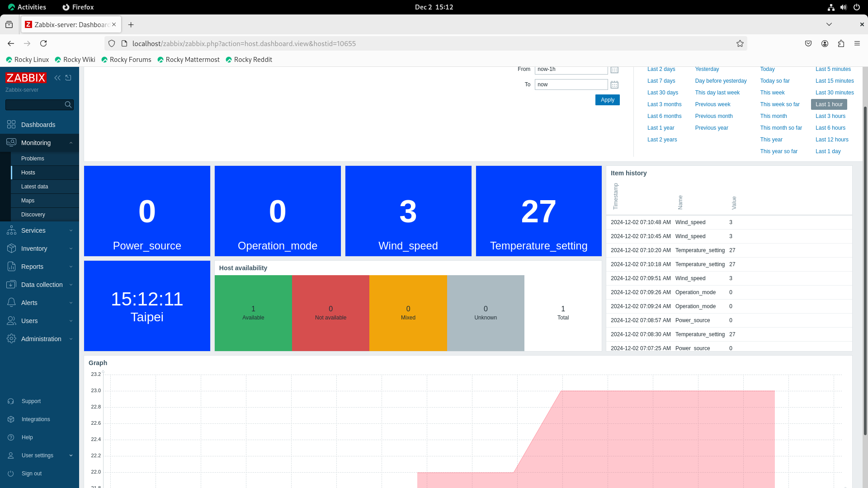This screenshot has width=868, height=488.
Task: Reload the page with refresh icon
Action: [x=43, y=43]
